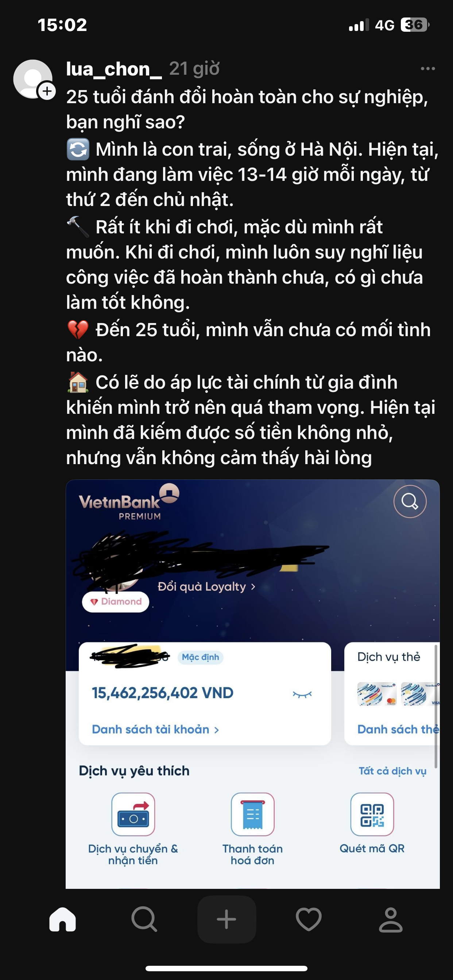This screenshot has width=453, height=980.
Task: Open Danh sách thẻ card list
Action: [x=398, y=729]
